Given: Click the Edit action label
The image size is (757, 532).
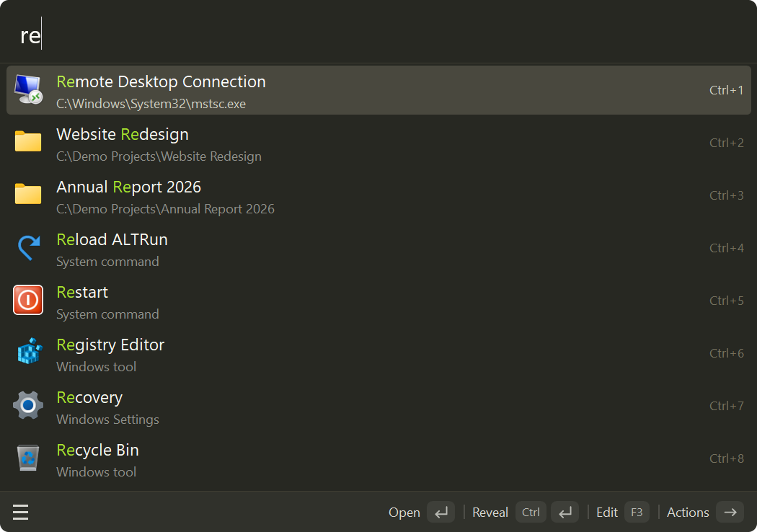Looking at the screenshot, I should pos(607,513).
